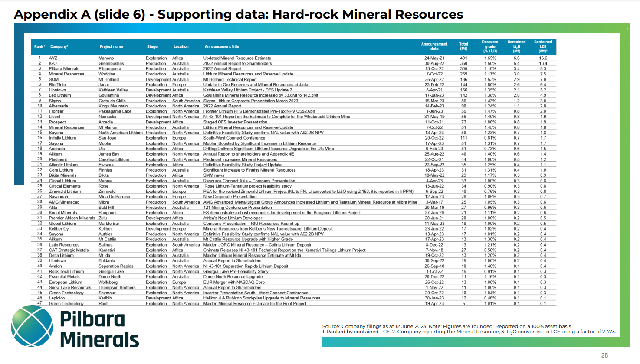This screenshot has width=640, height=364.
Task: Select company 'Rock Tech Lithium'
Action: 66,271
